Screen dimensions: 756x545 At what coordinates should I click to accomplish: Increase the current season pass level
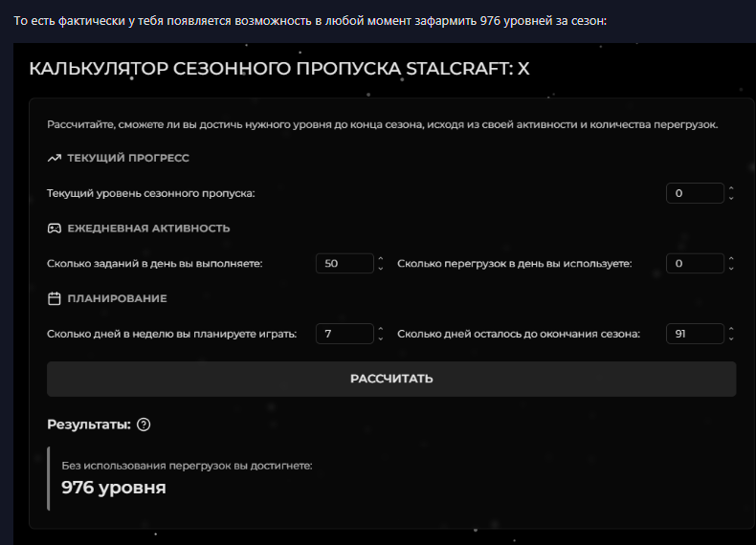point(731,188)
